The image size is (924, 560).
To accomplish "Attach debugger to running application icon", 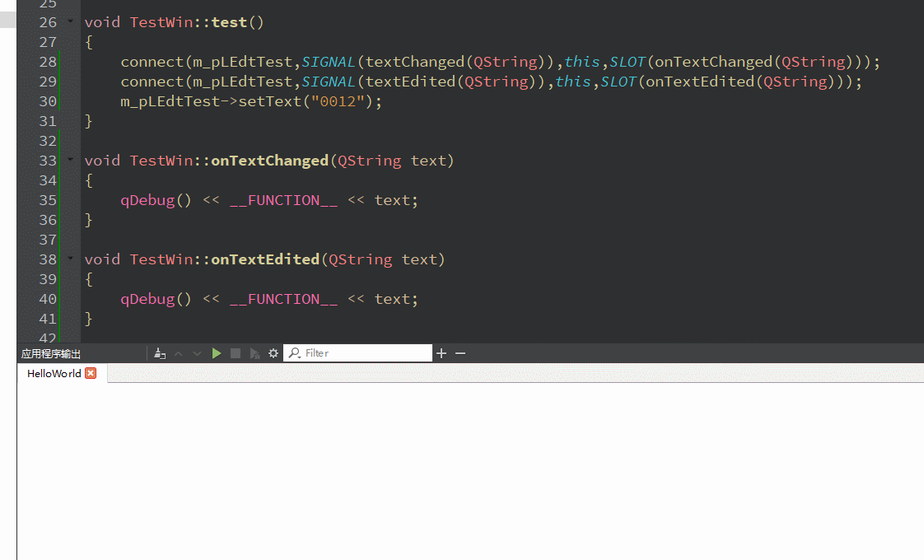I will pos(254,353).
